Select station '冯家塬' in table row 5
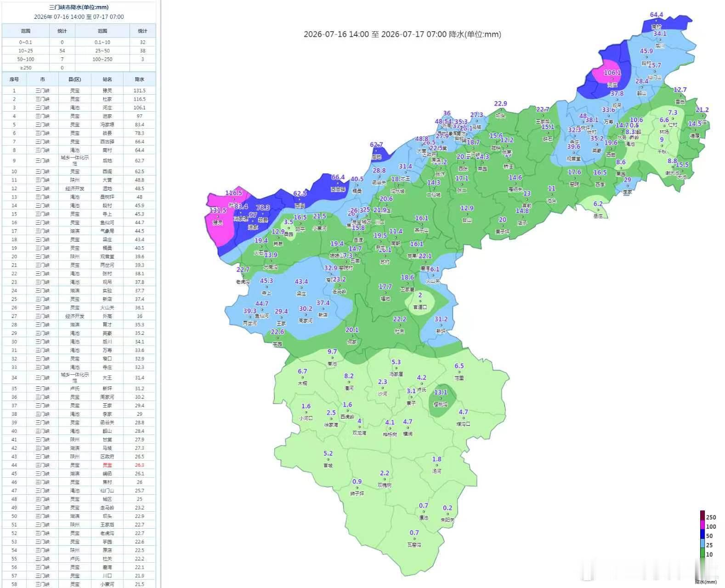The image size is (725, 588). click(108, 124)
